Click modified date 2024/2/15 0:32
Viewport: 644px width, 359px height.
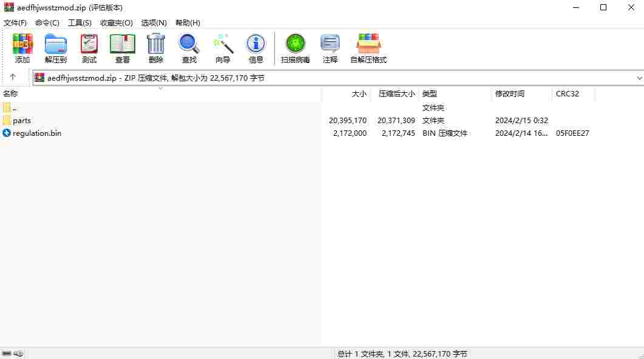pos(521,121)
